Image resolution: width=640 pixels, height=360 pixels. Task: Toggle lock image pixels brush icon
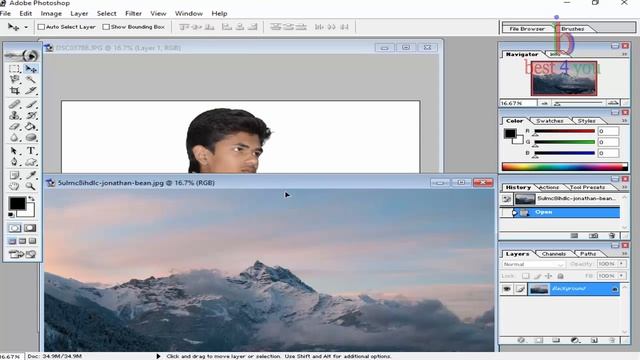(538, 276)
